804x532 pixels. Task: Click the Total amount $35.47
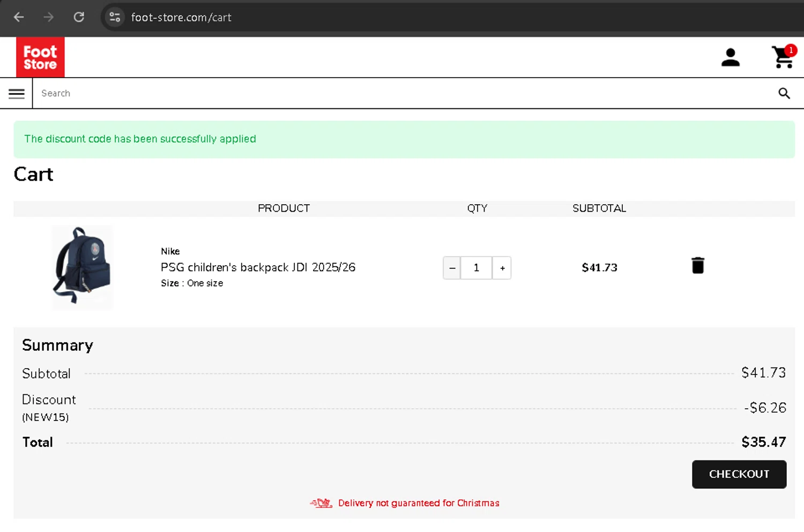[763, 442]
